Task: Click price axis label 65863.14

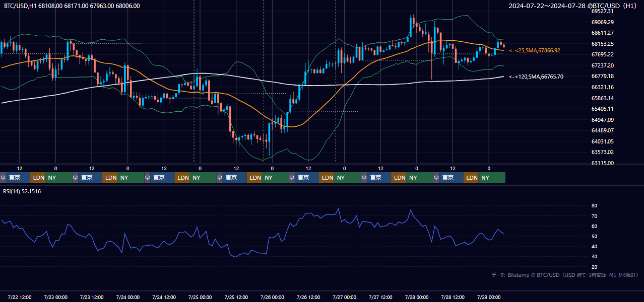Action: tap(602, 98)
